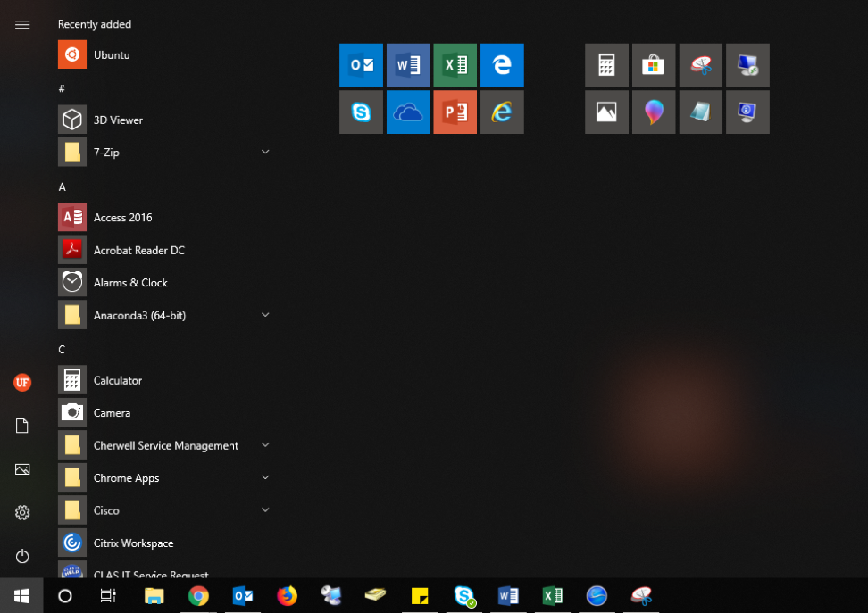Open Documents from the Start menu sidebar
This screenshot has width=868, height=613.
(x=22, y=426)
